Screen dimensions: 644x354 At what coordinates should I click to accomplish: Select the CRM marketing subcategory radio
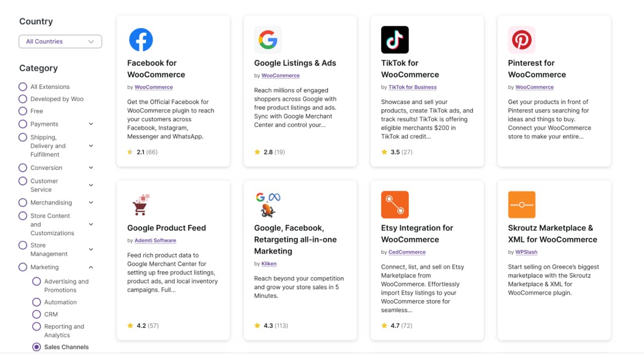(36, 314)
